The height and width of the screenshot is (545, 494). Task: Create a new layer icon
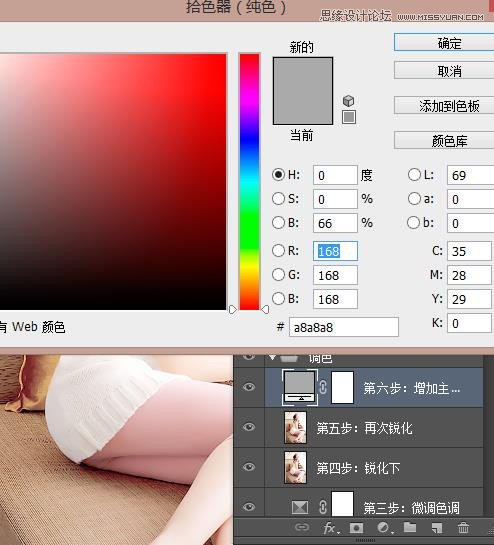click(x=437, y=528)
